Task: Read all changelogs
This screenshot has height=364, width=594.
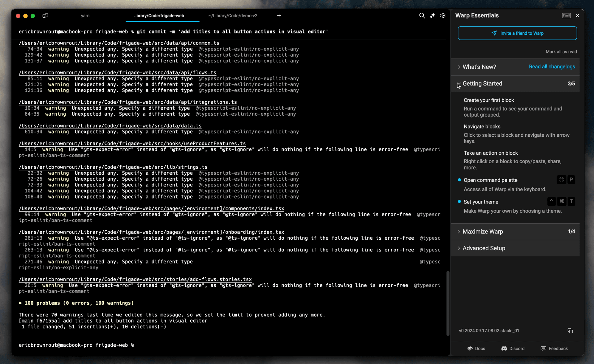Action: point(552,66)
